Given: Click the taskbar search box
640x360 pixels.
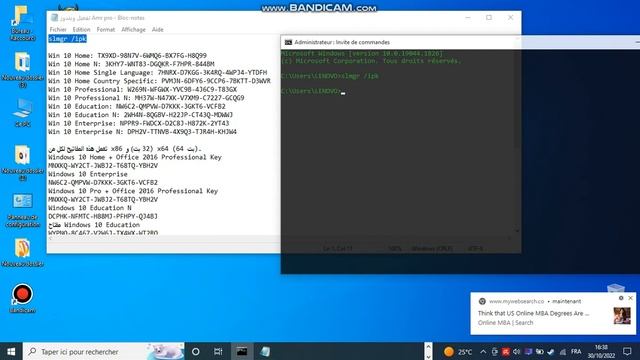Looking at the screenshot, I should [104, 351].
